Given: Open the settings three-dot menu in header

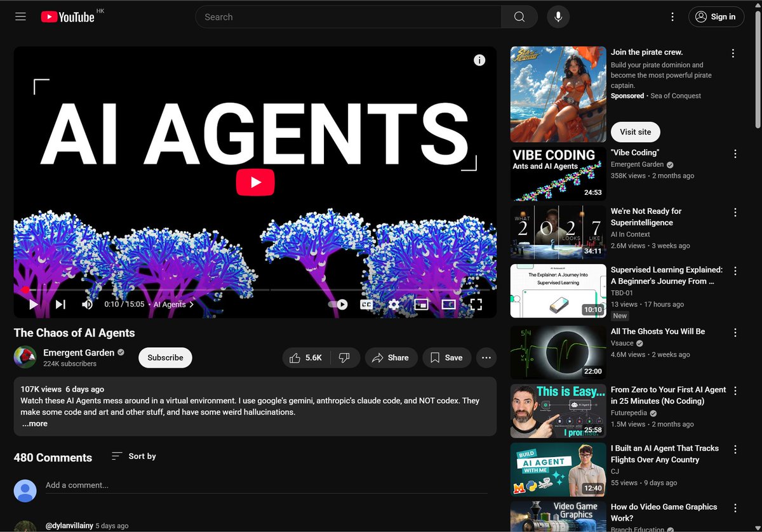Looking at the screenshot, I should (672, 17).
